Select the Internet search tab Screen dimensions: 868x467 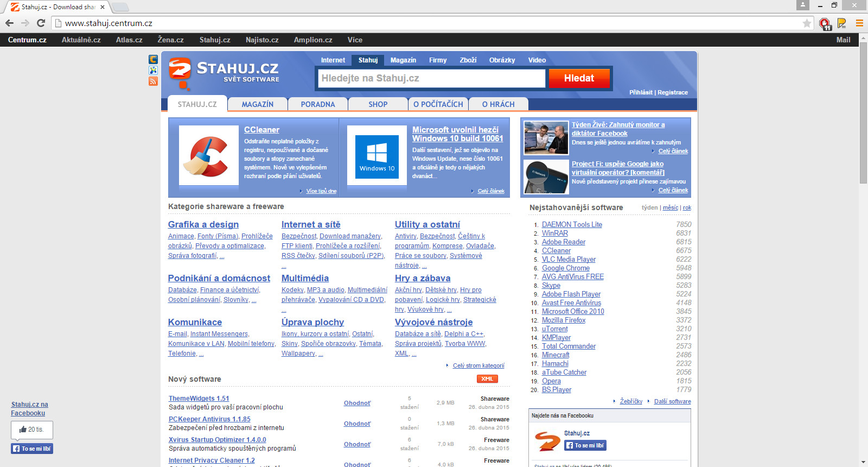click(x=333, y=60)
